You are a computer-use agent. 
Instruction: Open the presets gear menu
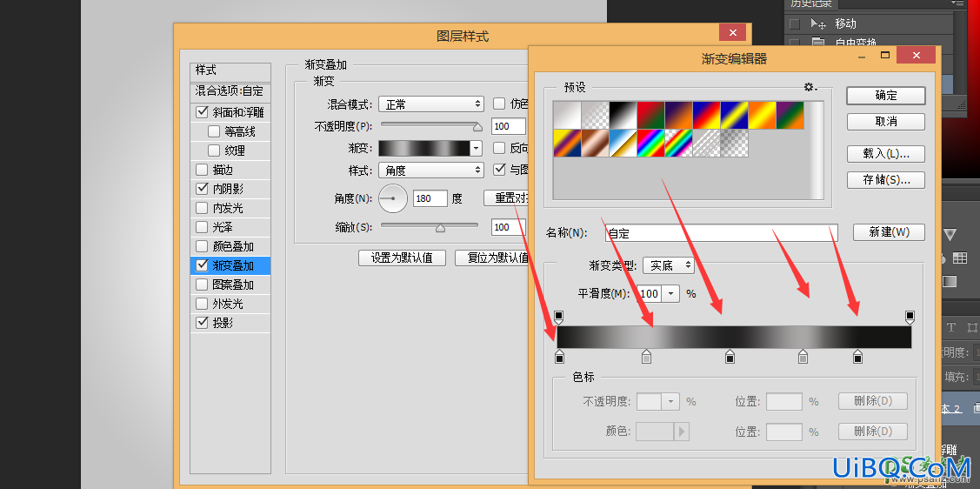[x=810, y=88]
